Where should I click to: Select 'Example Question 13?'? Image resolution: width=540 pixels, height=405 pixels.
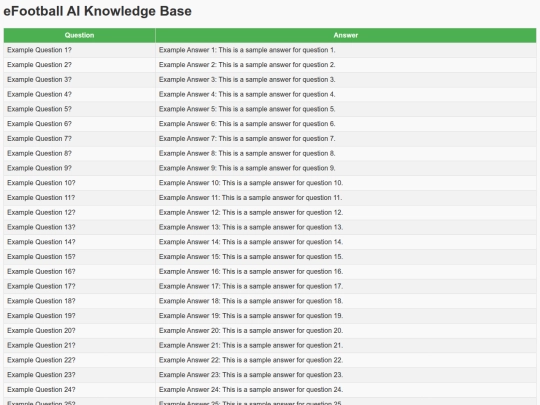coord(80,227)
